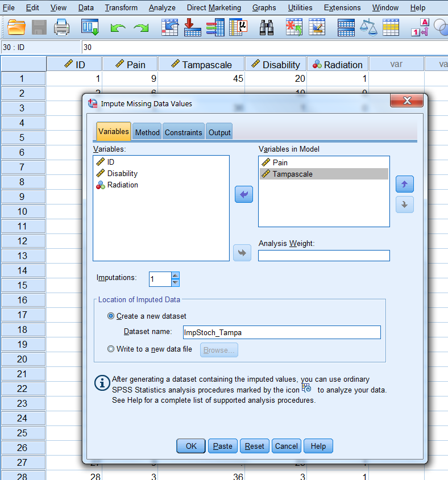
Task: Select Write to a new data file
Action: 111,349
